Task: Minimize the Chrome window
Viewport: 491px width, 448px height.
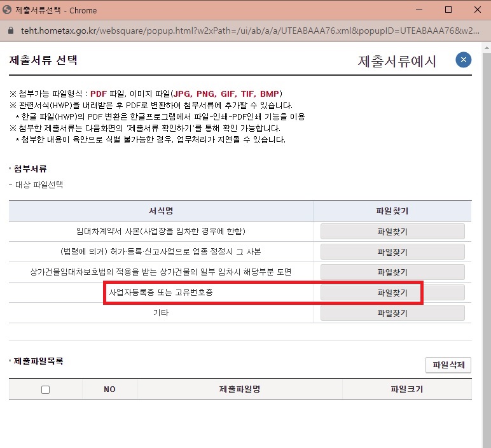Action: coord(419,10)
